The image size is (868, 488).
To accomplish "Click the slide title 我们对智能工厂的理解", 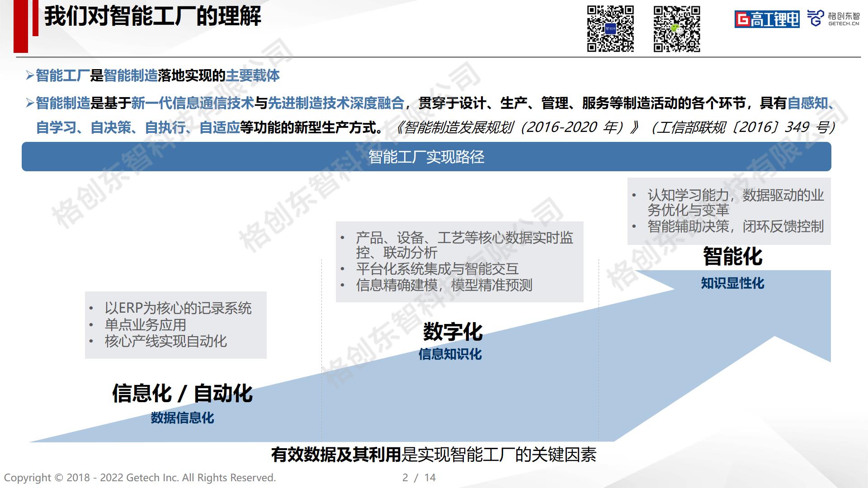I will 153,16.
